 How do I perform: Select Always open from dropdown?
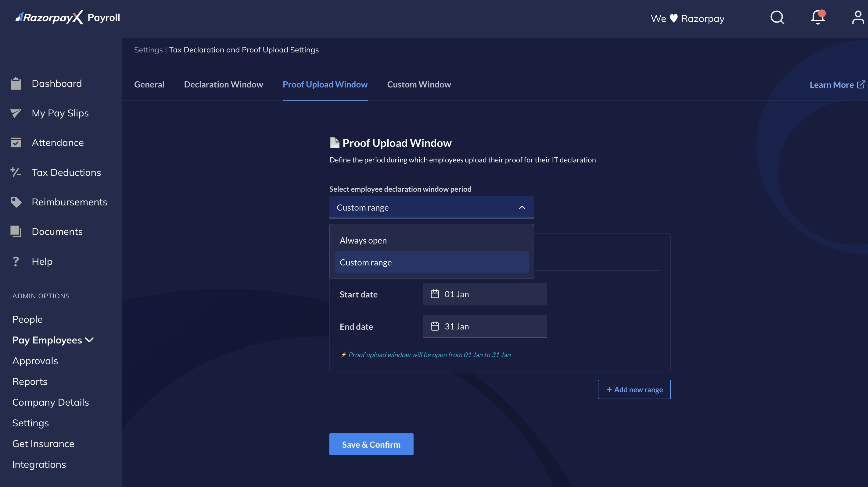click(x=363, y=240)
